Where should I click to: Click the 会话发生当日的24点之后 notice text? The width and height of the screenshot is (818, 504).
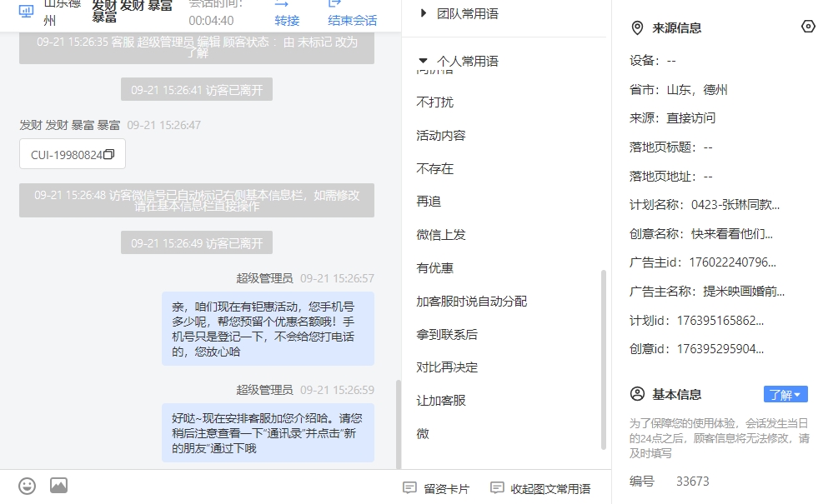(720, 438)
